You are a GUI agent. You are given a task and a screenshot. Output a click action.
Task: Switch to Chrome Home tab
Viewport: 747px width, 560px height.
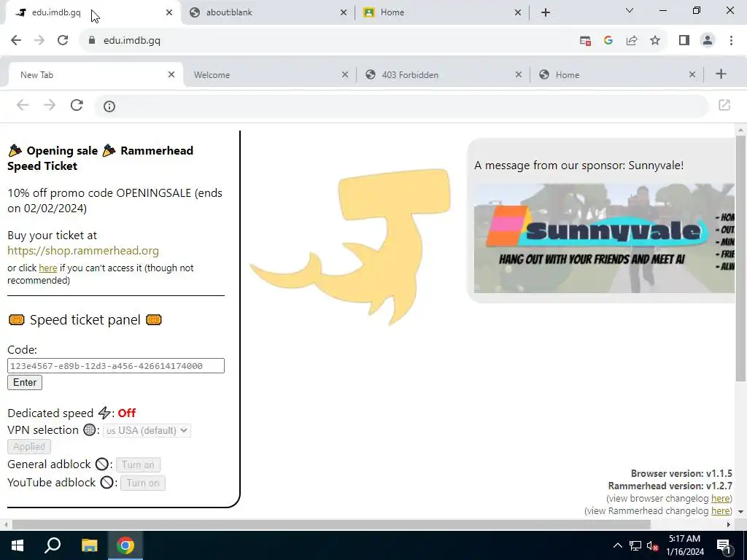(441, 12)
